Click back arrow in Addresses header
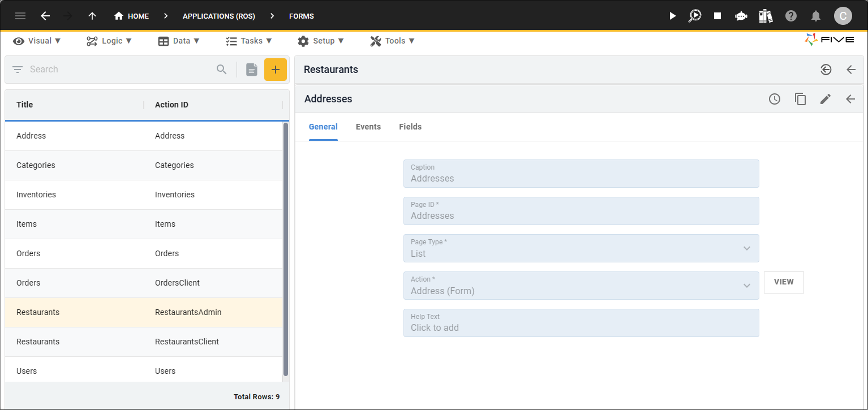The height and width of the screenshot is (410, 868). [850, 99]
